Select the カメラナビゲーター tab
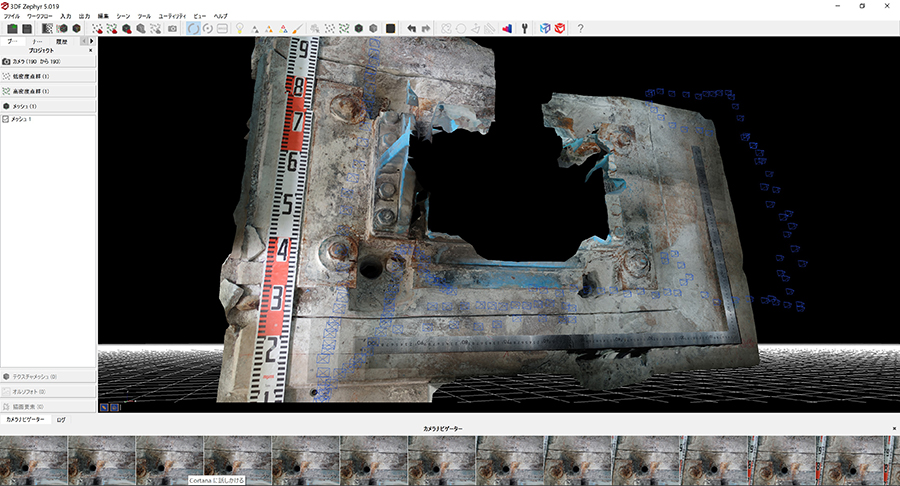The width and height of the screenshot is (900, 486). tap(25, 419)
